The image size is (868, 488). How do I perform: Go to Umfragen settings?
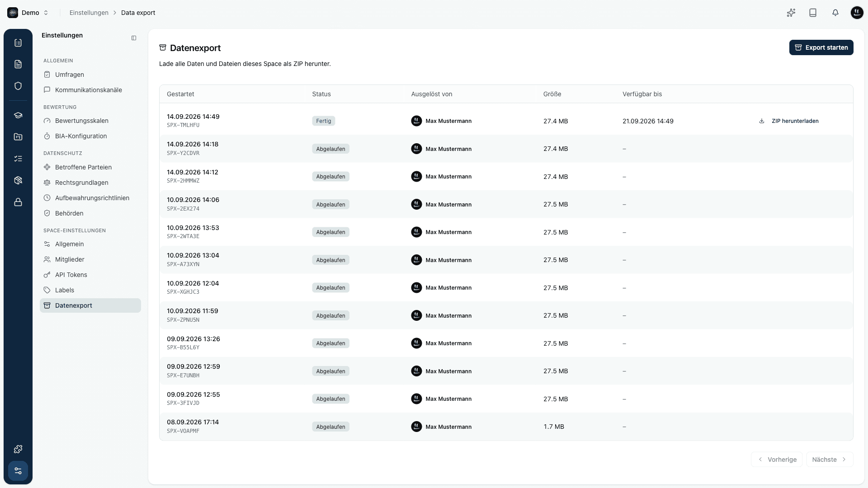[x=90, y=75]
